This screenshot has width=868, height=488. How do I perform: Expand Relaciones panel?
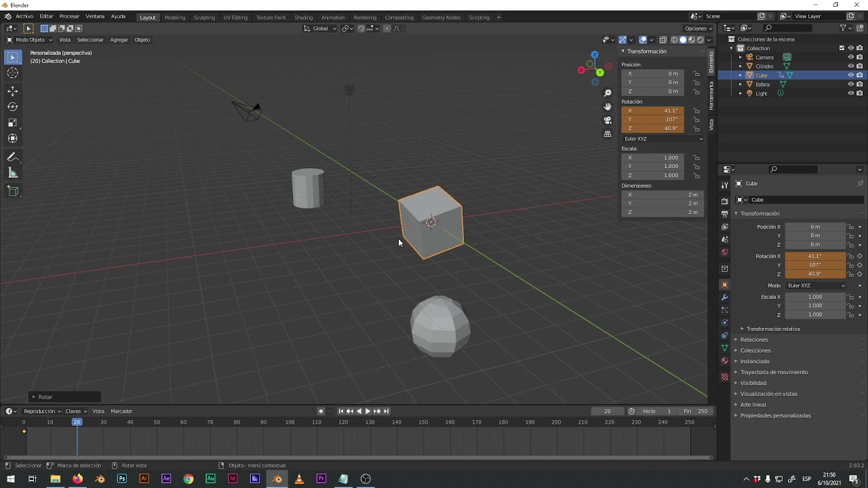[x=754, y=340]
